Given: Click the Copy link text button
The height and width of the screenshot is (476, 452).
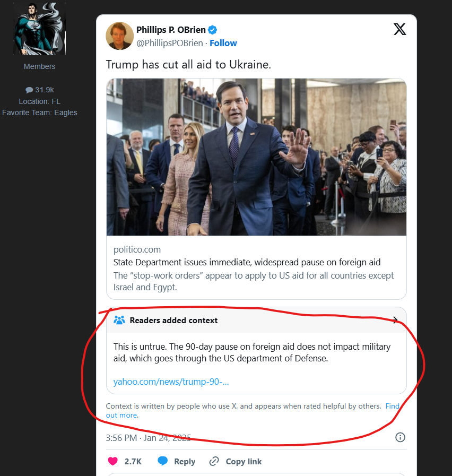Looking at the screenshot, I should (244, 461).
